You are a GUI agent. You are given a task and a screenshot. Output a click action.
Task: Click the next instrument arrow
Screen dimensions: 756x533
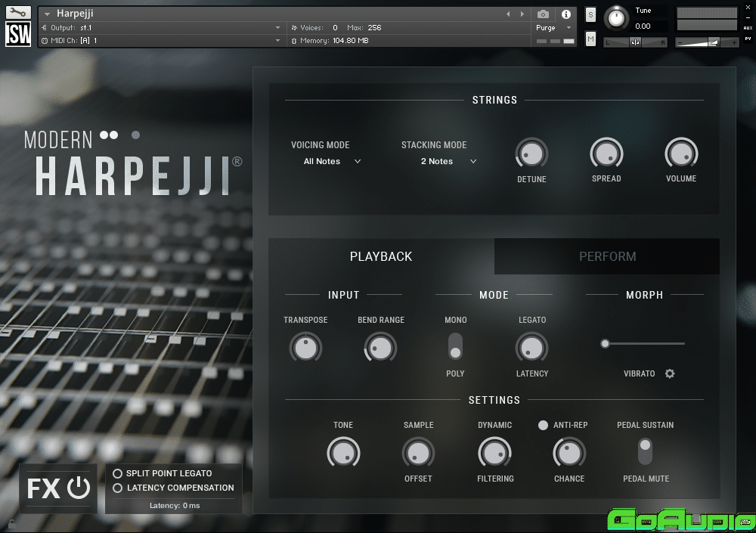522,14
